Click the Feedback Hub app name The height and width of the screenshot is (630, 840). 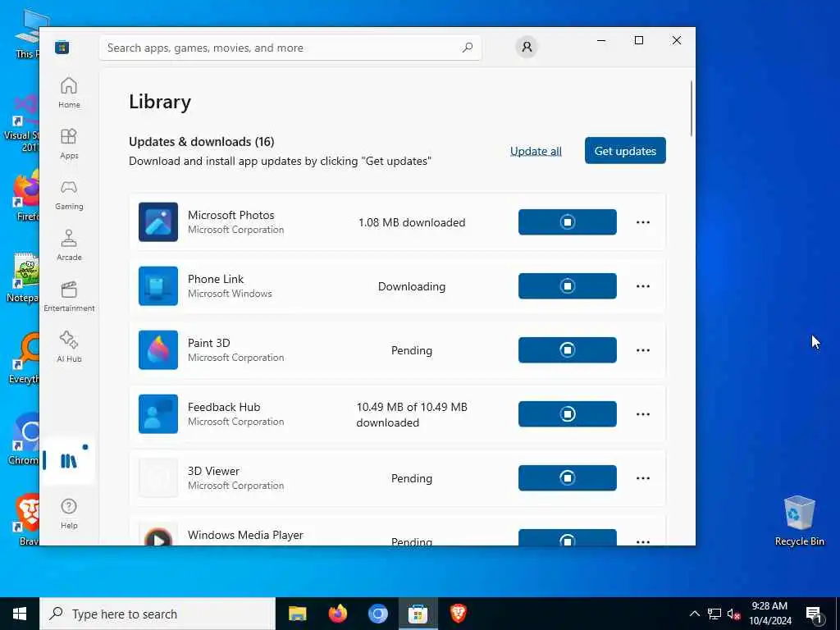click(x=224, y=407)
